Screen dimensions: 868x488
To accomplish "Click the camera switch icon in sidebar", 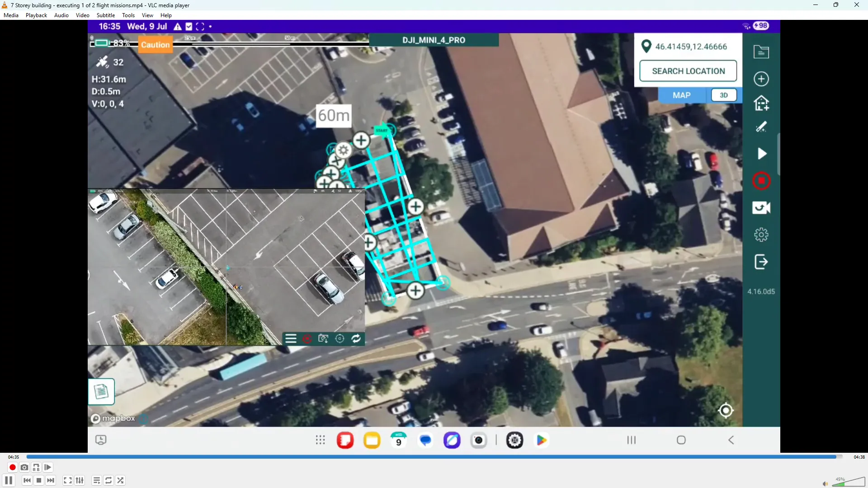I will pyautogui.click(x=761, y=208).
